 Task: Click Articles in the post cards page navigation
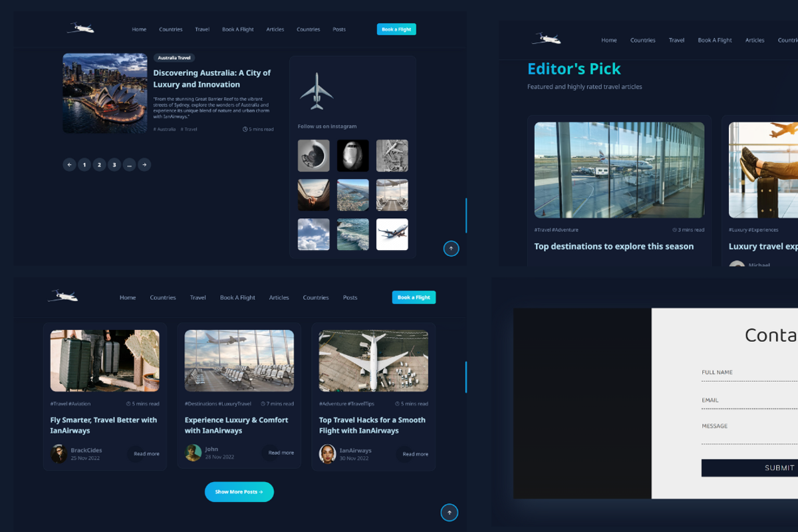[279, 297]
